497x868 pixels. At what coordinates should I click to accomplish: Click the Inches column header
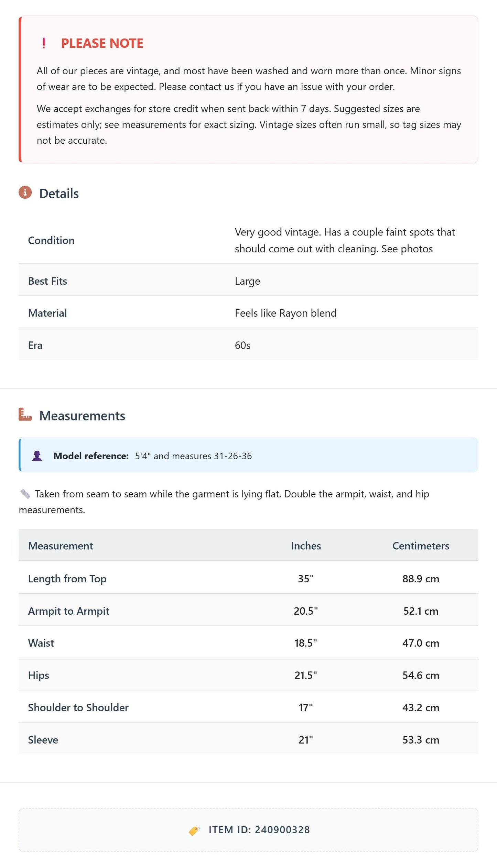(x=306, y=546)
